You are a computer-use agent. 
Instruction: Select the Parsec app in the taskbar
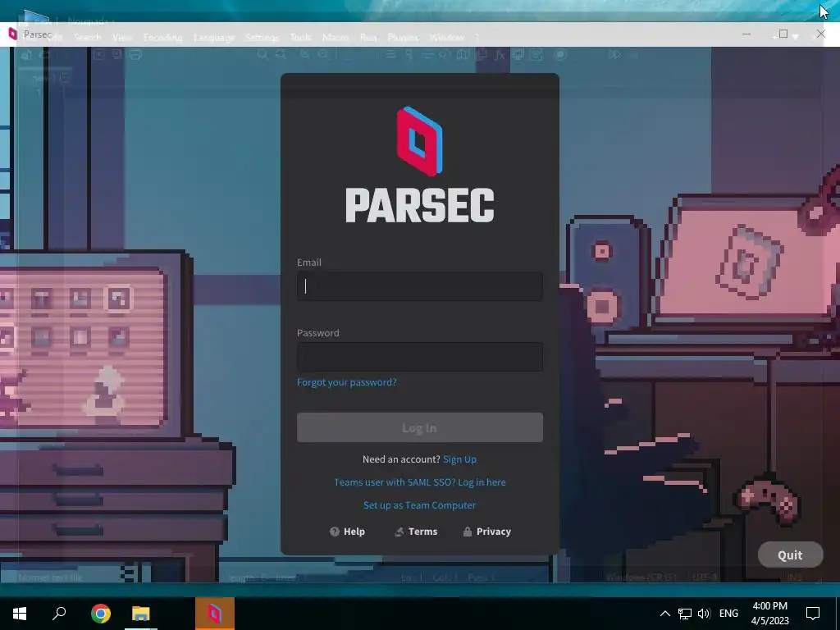pos(215,614)
